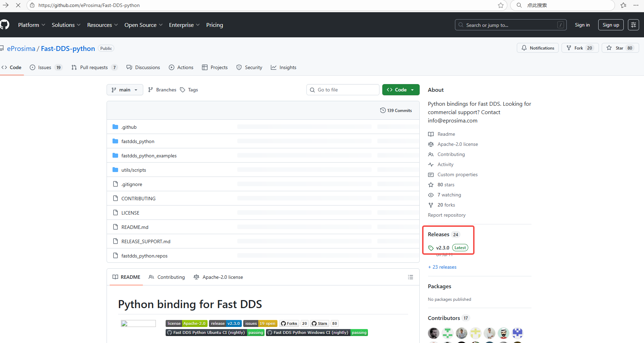Click the Sign in link
The image size is (644, 343).
(582, 25)
